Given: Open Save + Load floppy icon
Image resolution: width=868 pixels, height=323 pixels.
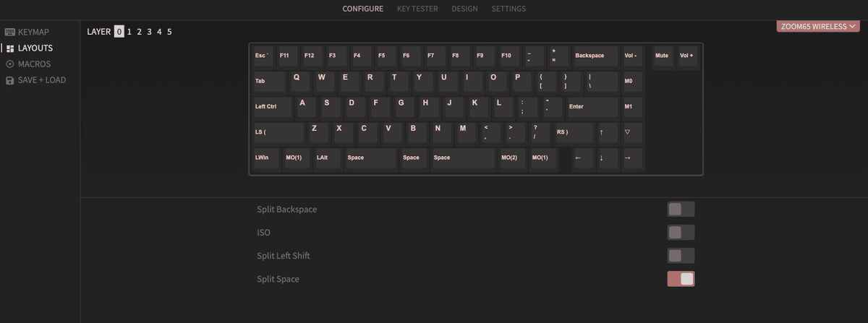Looking at the screenshot, I should click(10, 80).
